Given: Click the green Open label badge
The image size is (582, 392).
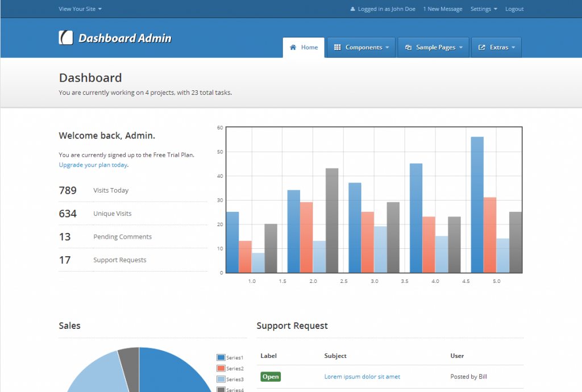Looking at the screenshot, I should [271, 377].
